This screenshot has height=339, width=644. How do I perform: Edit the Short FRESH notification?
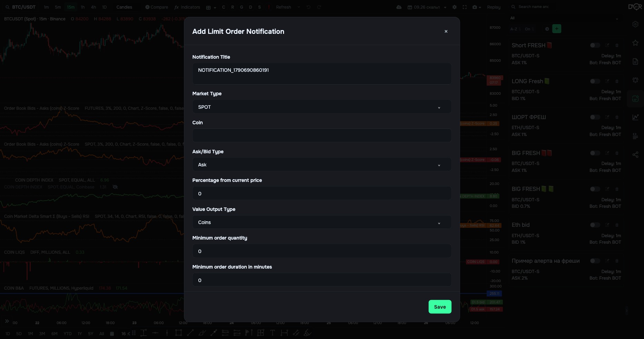[607, 45]
